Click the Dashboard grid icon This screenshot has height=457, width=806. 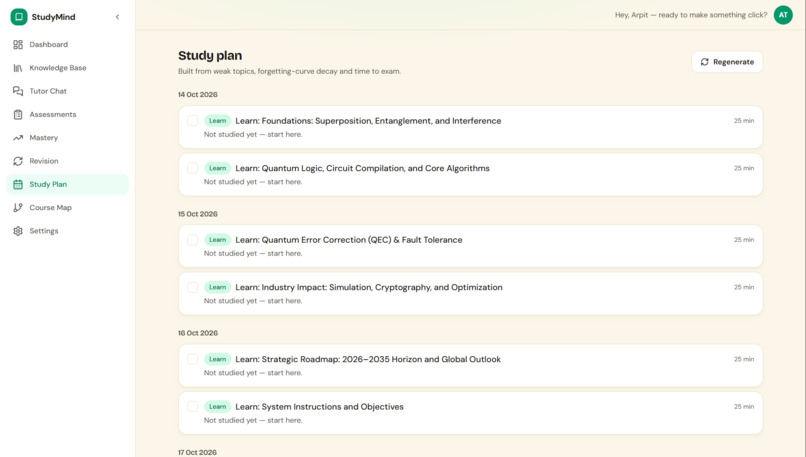coord(18,45)
